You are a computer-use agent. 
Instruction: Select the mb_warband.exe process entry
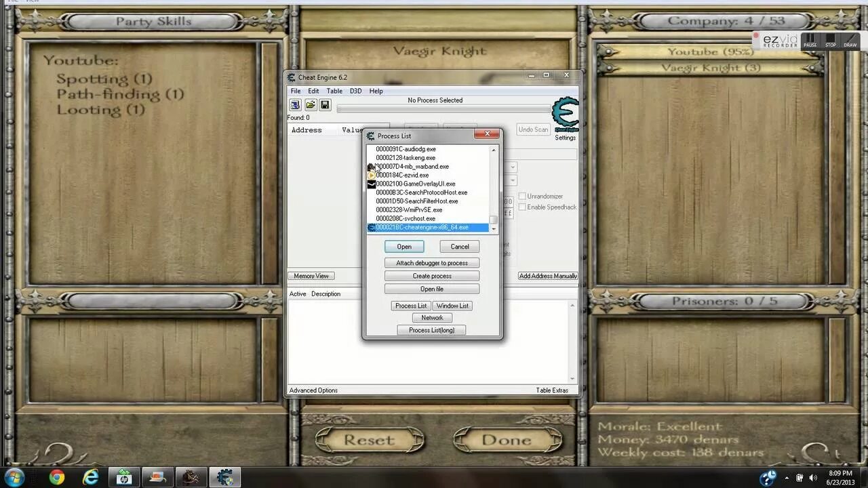[412, 167]
